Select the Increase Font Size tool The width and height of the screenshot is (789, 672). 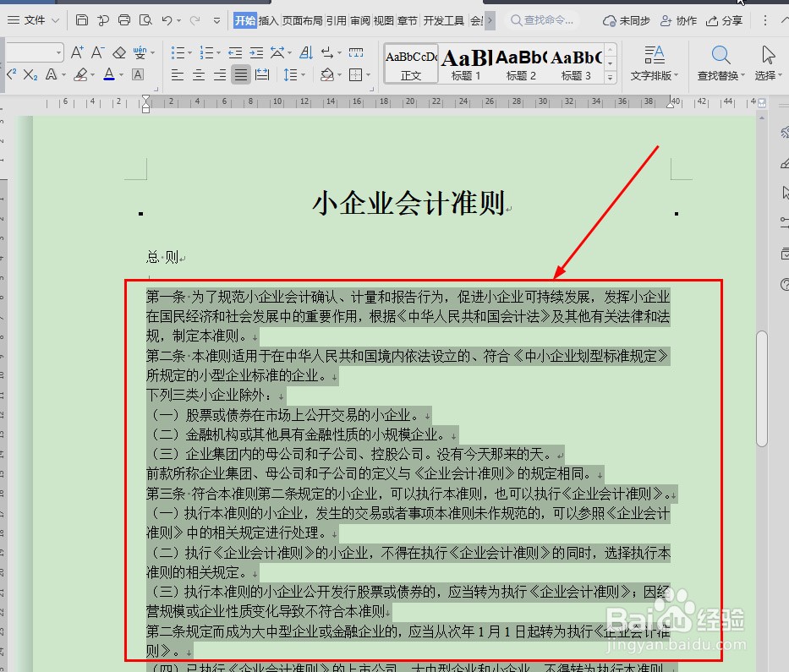[x=76, y=52]
